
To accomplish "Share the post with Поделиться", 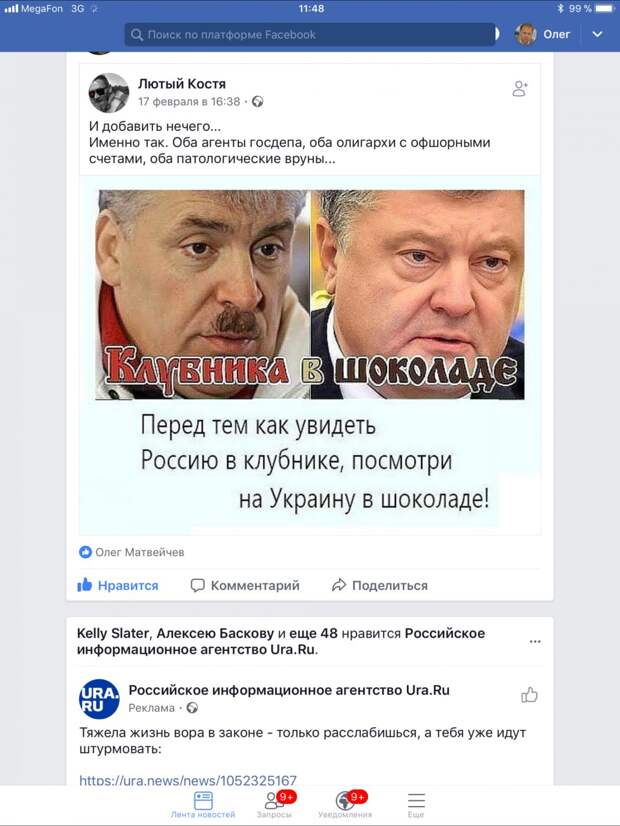I will [380, 585].
